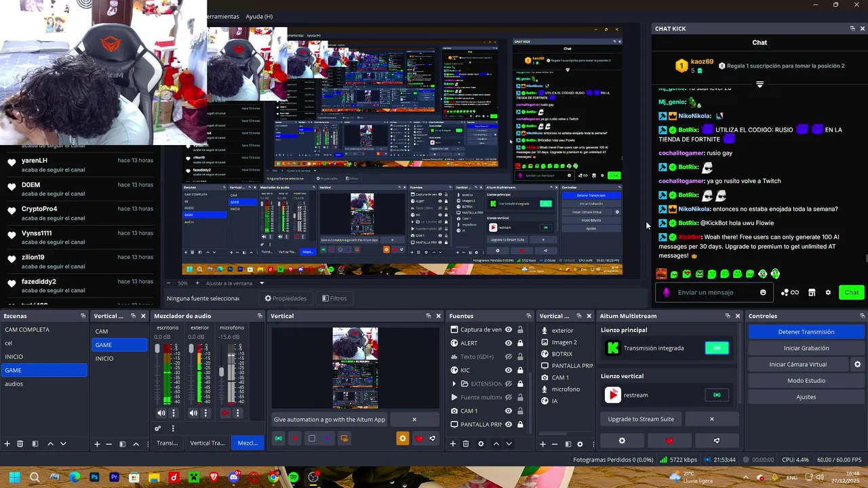Remove selected source in Fuentes with trash icon
The image size is (868, 488).
point(466,444)
